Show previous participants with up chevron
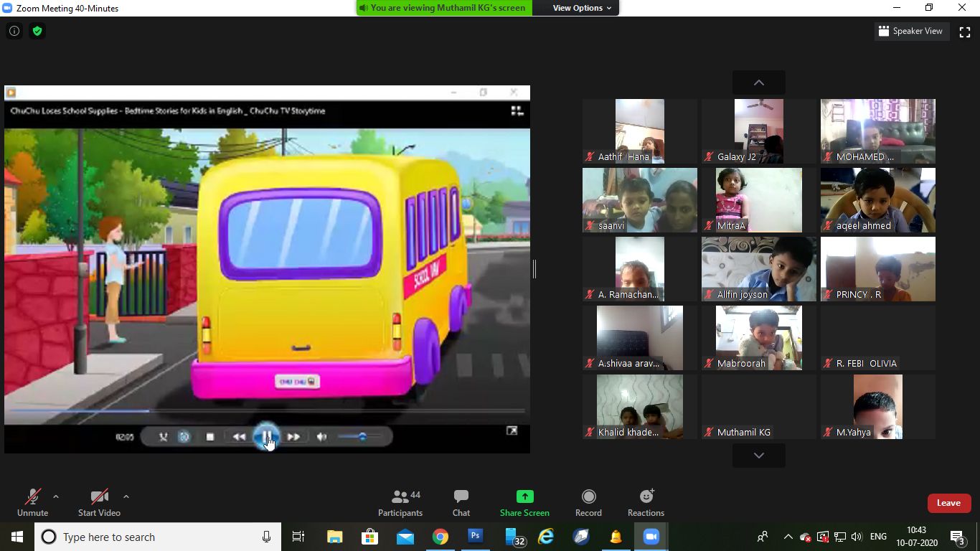The width and height of the screenshot is (980, 551). pos(758,83)
